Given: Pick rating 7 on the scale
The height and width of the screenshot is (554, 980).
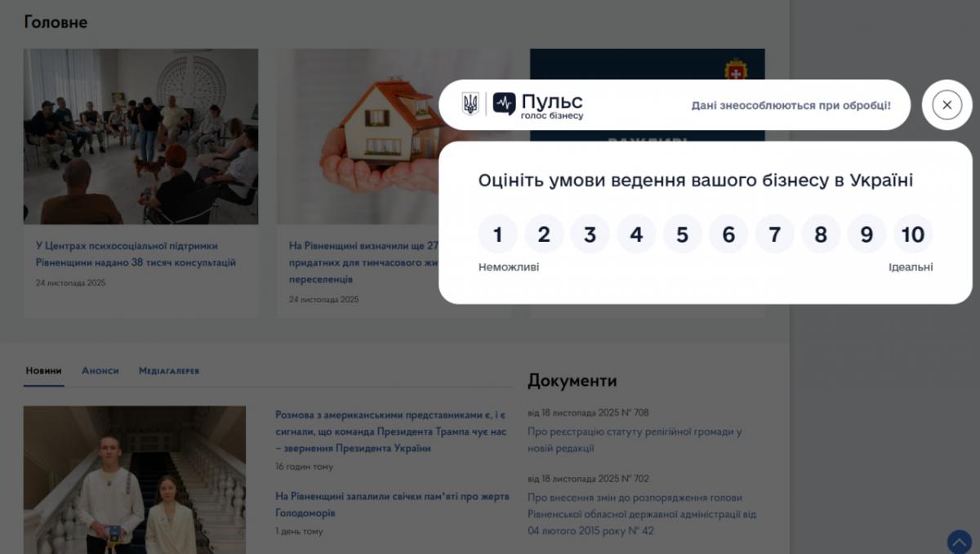Looking at the screenshot, I should click(774, 235).
